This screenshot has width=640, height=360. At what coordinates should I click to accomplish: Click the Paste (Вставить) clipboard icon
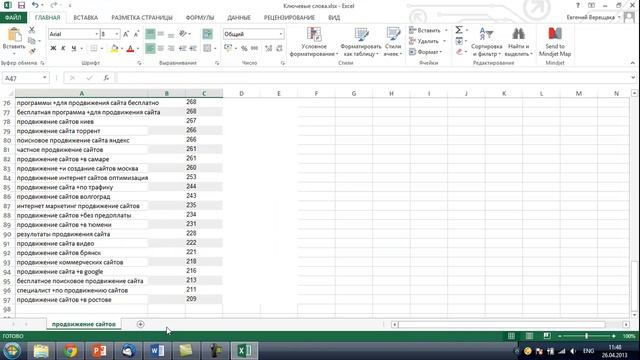(x=14, y=35)
